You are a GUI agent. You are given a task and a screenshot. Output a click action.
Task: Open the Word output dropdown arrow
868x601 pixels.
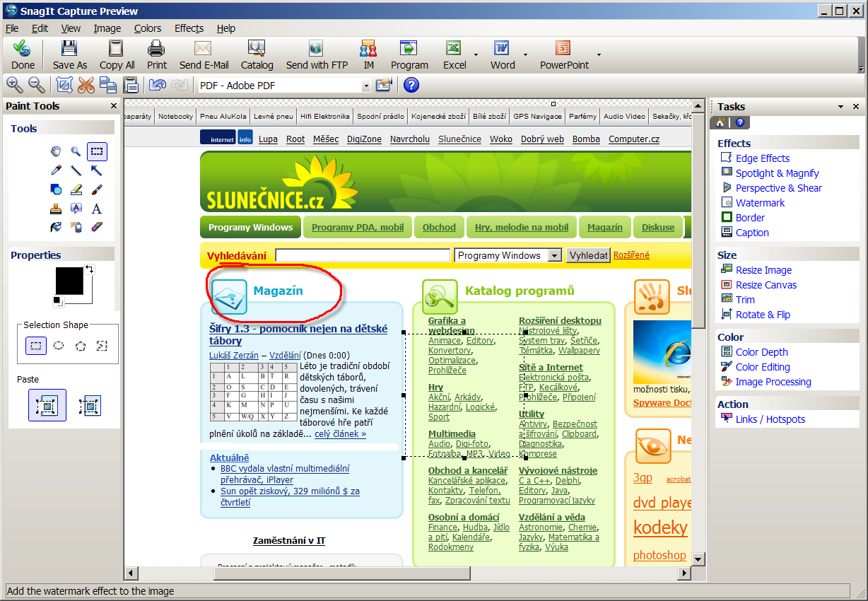click(x=525, y=54)
